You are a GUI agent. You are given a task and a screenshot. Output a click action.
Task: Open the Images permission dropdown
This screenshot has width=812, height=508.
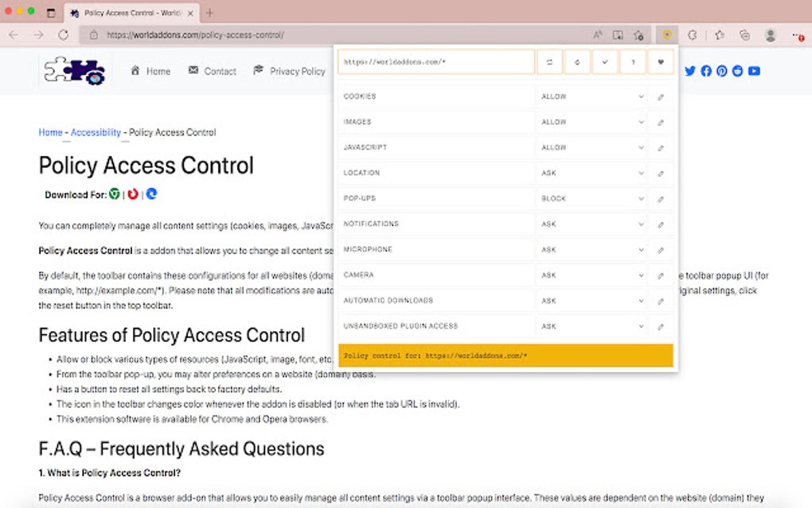click(x=592, y=122)
